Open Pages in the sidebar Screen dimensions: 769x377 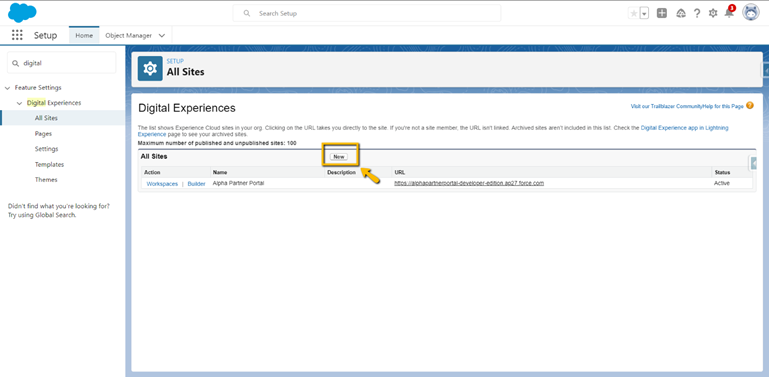point(43,133)
